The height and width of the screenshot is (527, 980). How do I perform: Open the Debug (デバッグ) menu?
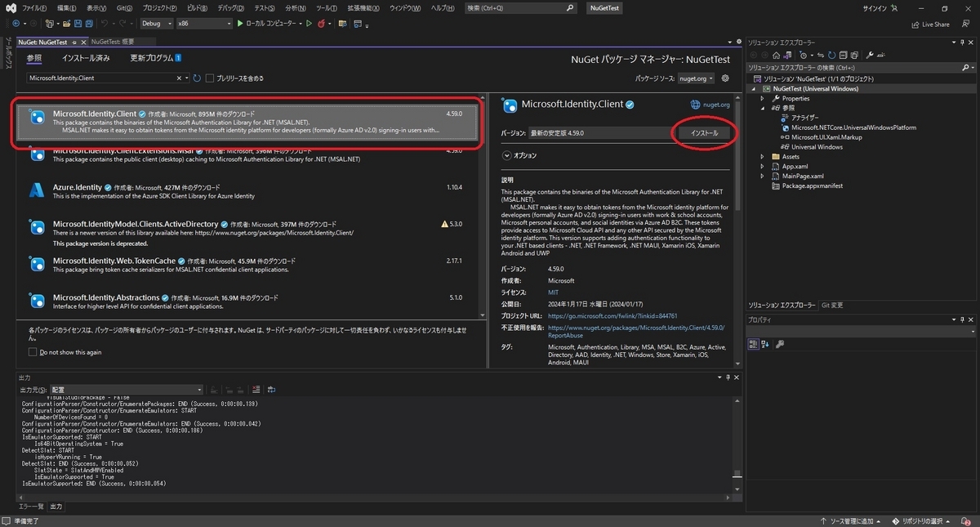230,7
